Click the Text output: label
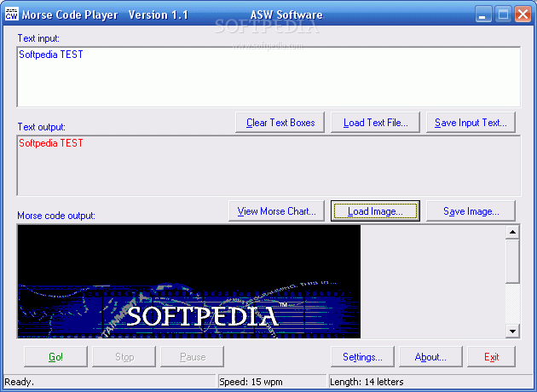537x392 pixels. (42, 127)
